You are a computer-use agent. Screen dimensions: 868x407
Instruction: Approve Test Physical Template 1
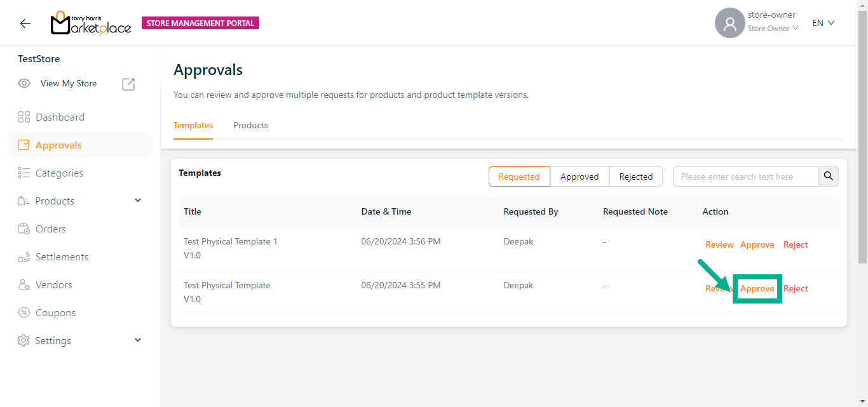pyautogui.click(x=757, y=244)
